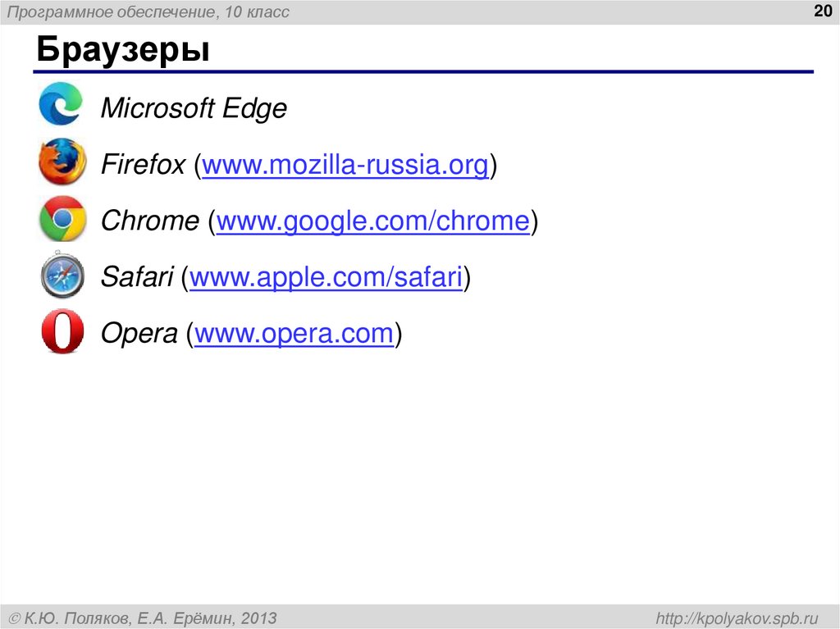Click the Microsoft Edge logo icon

click(x=61, y=104)
